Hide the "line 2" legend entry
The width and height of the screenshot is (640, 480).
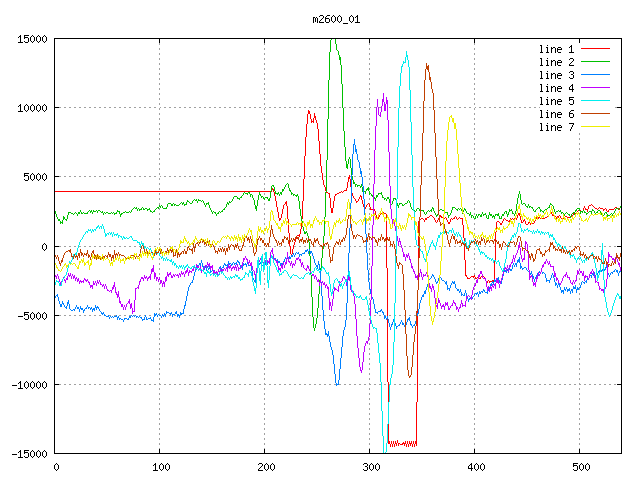tap(557, 62)
